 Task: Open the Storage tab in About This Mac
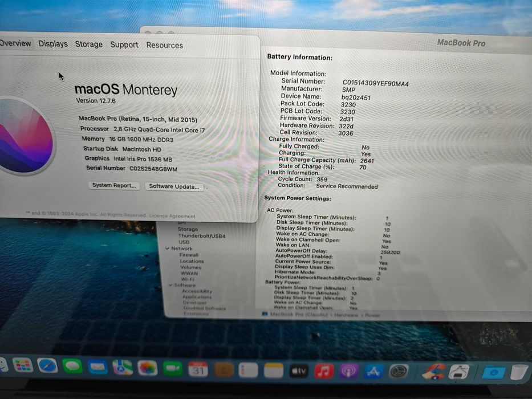(88, 44)
